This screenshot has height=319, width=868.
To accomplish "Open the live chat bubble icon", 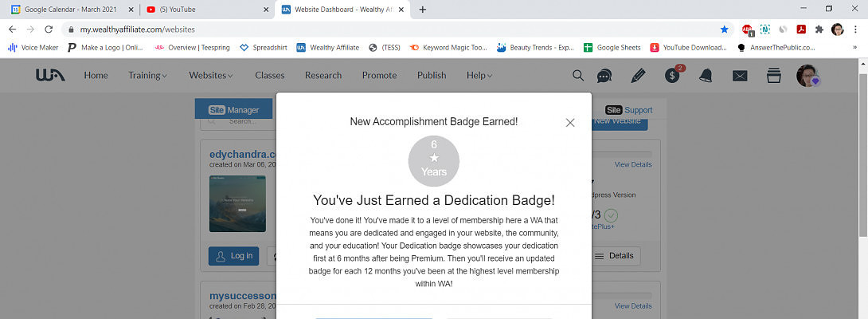I will (x=604, y=76).
